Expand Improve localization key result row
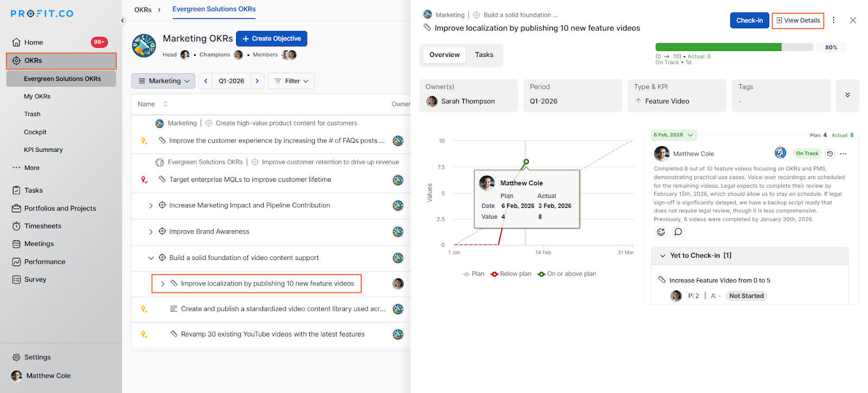The image size is (868, 393). pyautogui.click(x=162, y=284)
